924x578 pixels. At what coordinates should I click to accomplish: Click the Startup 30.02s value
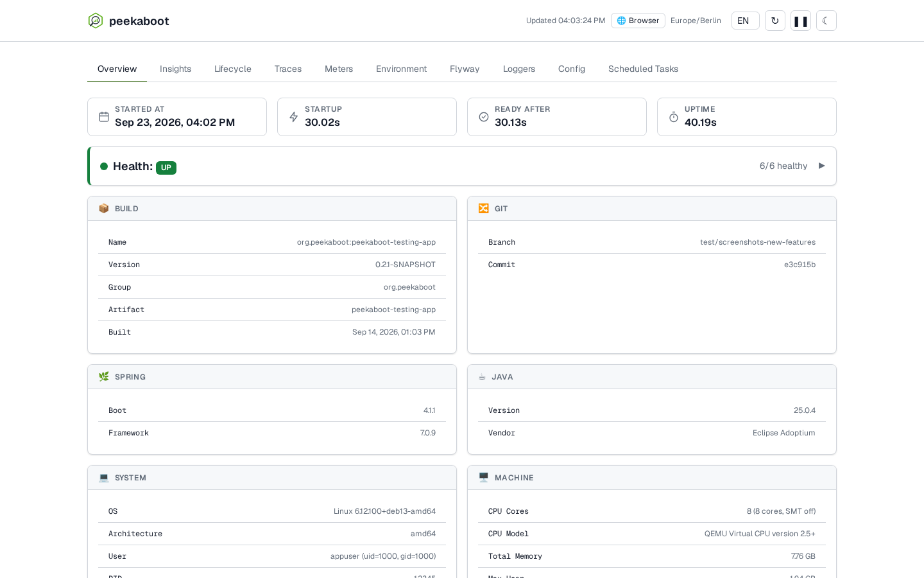click(322, 123)
